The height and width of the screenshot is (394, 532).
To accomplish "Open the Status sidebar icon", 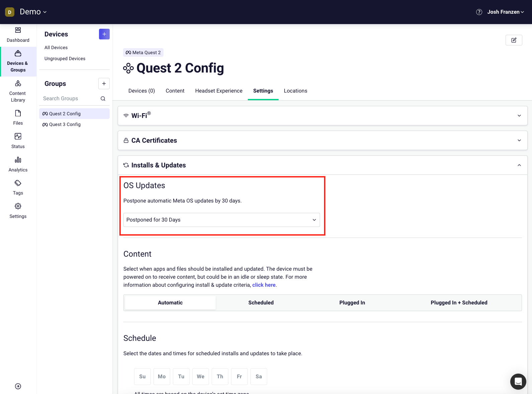I will click(18, 136).
